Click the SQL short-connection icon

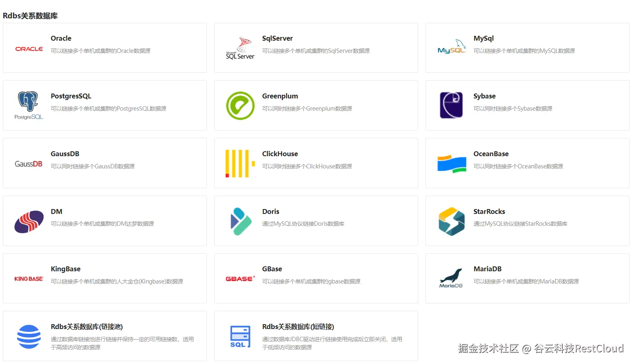(240, 337)
